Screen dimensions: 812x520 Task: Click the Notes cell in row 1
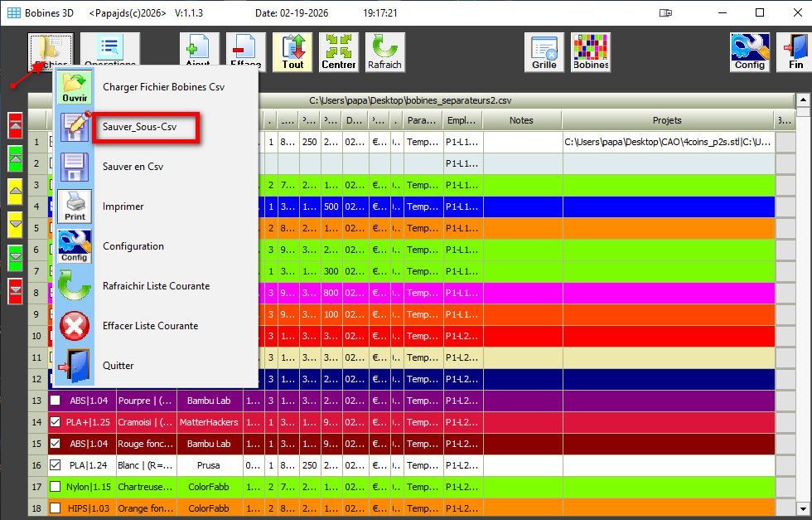pos(523,142)
